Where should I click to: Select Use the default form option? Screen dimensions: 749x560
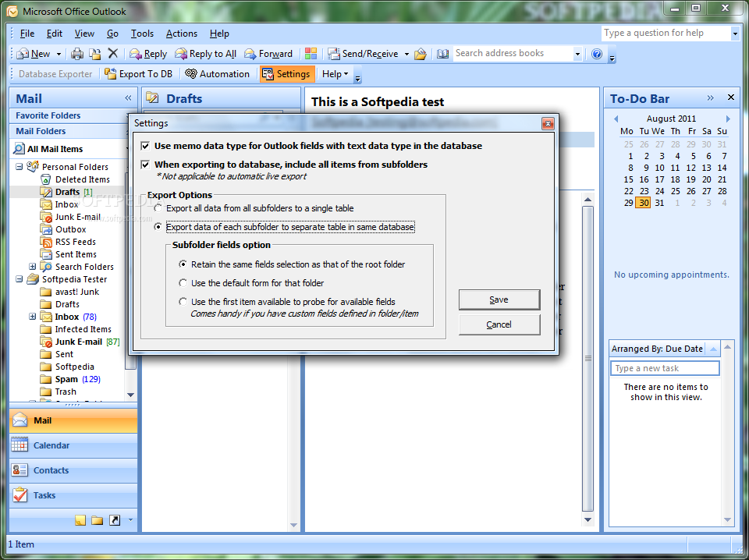coord(183,283)
